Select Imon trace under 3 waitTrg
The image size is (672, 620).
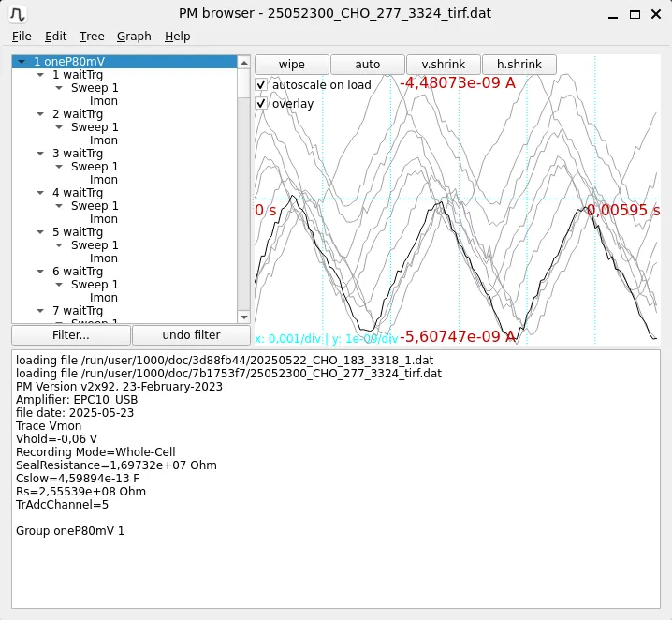click(104, 180)
